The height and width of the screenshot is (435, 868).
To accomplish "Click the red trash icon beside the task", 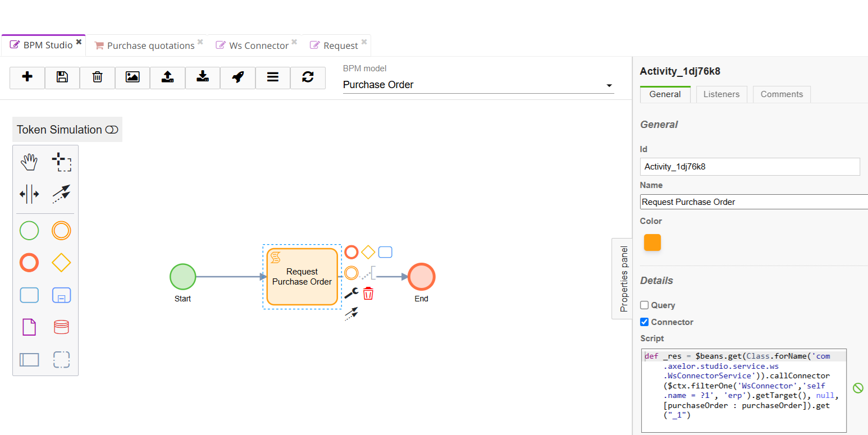I will (368, 293).
